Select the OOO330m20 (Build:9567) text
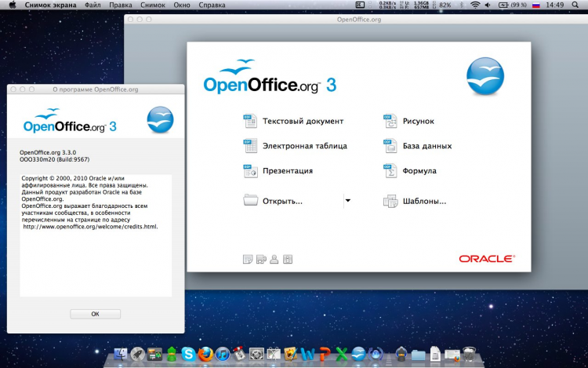The width and height of the screenshot is (588, 368). [x=54, y=159]
